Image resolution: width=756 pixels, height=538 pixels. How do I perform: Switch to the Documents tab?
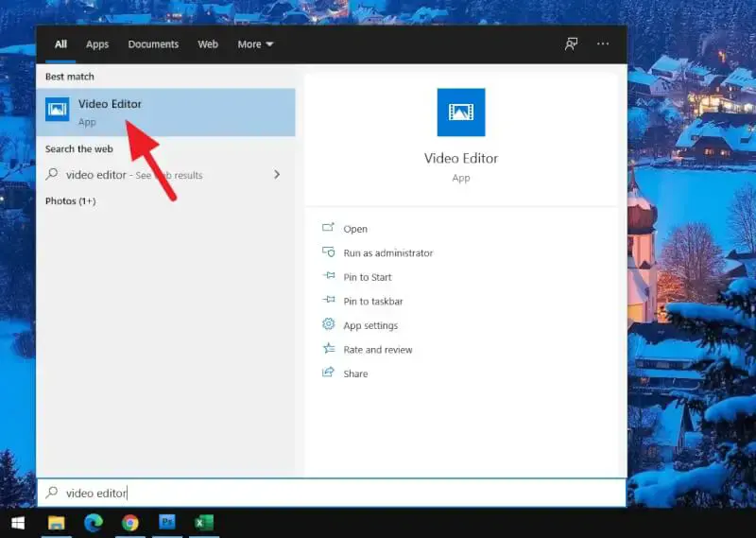click(153, 44)
